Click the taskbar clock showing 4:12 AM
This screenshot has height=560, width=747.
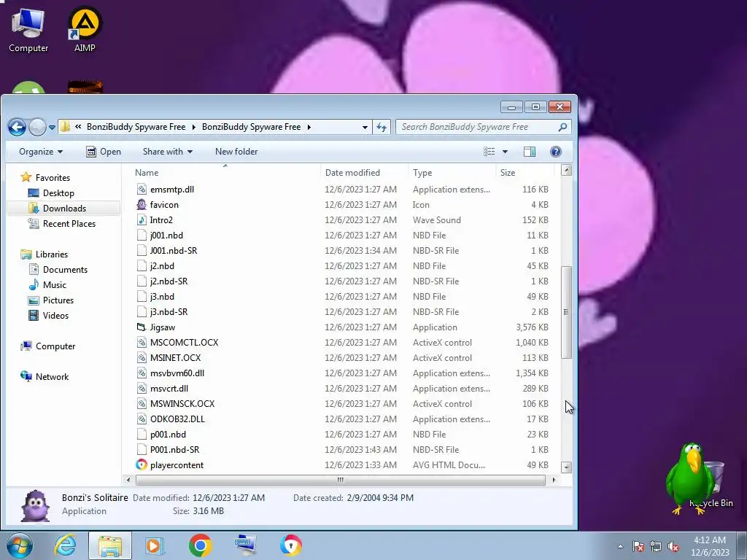click(710, 546)
